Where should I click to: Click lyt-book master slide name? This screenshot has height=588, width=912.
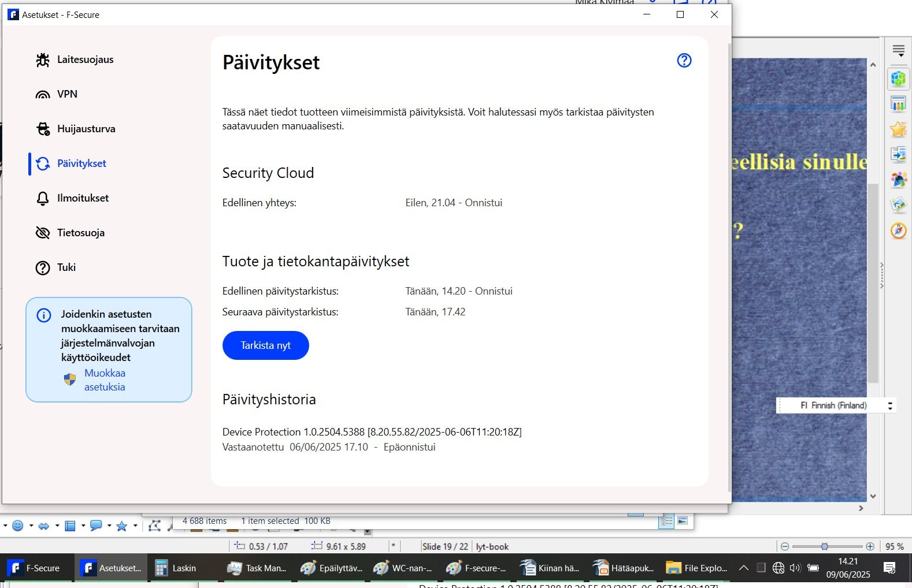pos(492,546)
